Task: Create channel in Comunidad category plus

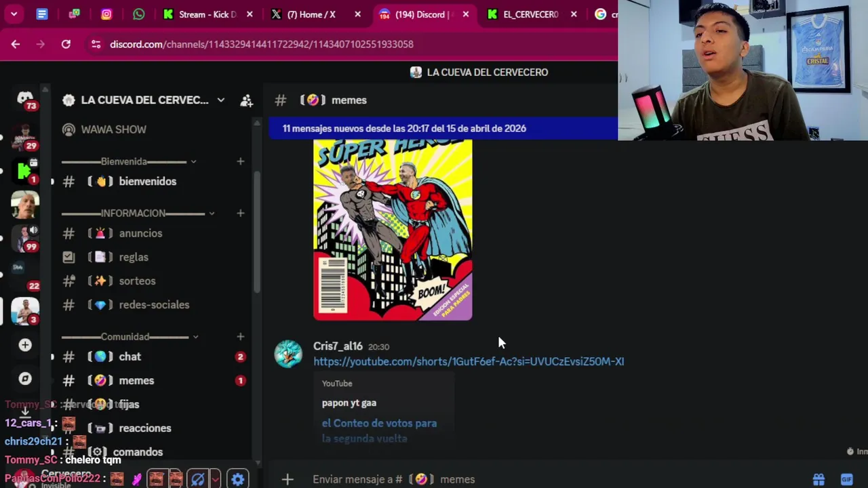Action: pyautogui.click(x=240, y=336)
